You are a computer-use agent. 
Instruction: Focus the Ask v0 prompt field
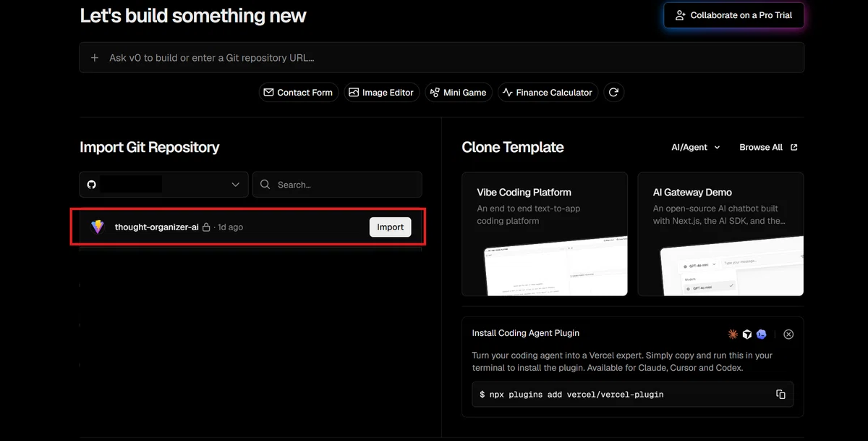442,58
